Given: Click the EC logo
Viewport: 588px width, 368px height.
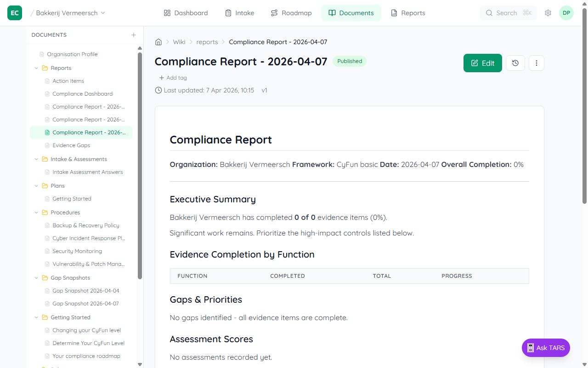Looking at the screenshot, I should pyautogui.click(x=14, y=13).
